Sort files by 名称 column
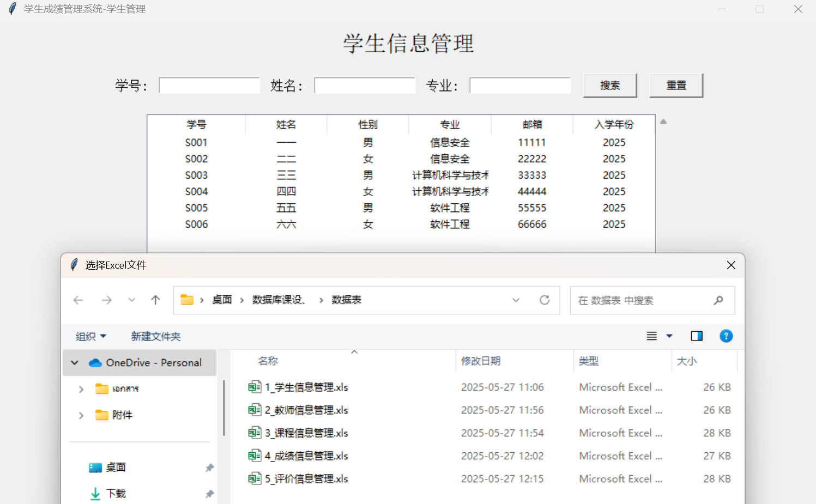The image size is (816, 504). coord(268,361)
